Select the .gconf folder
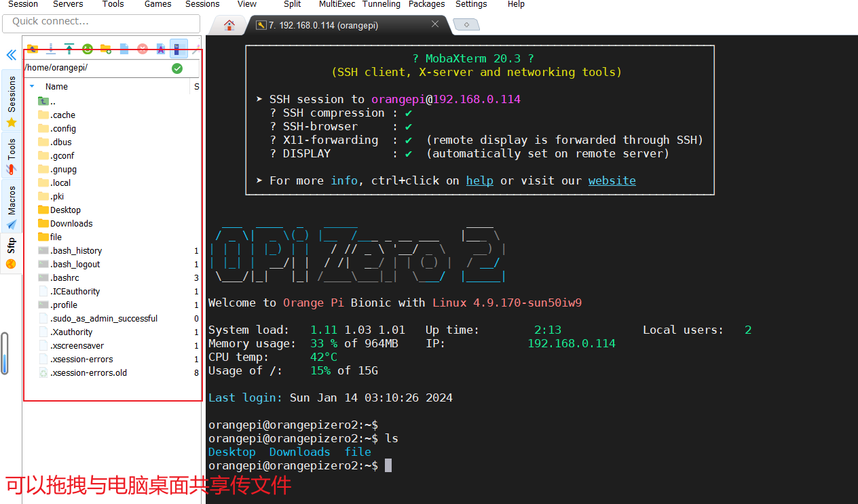 [x=56, y=155]
